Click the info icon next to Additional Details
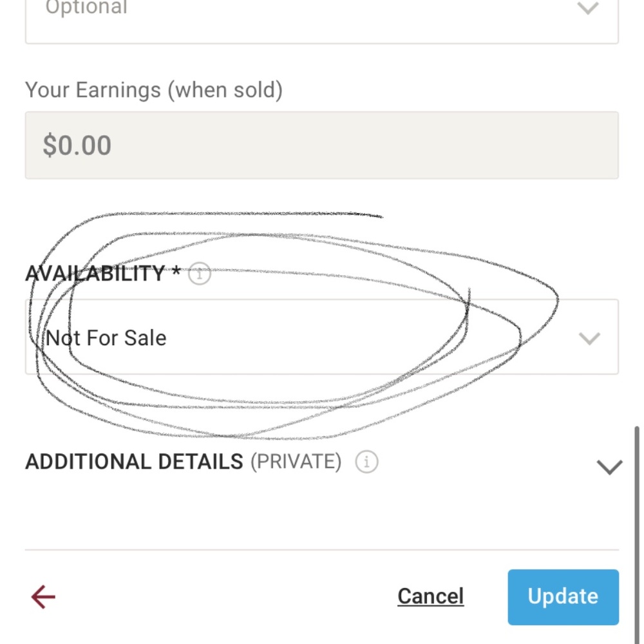The height and width of the screenshot is (644, 644). click(366, 462)
